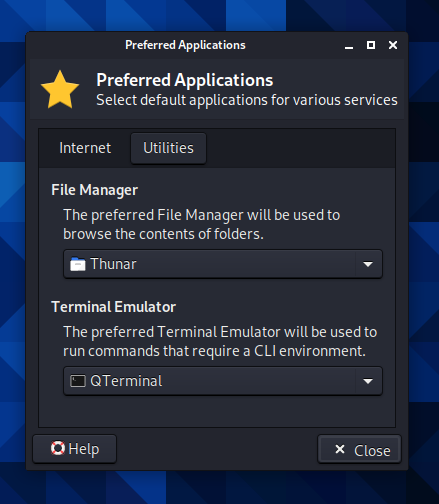This screenshot has width=439, height=504.
Task: Click the lifebuoy icon on Help
Action: [58, 448]
